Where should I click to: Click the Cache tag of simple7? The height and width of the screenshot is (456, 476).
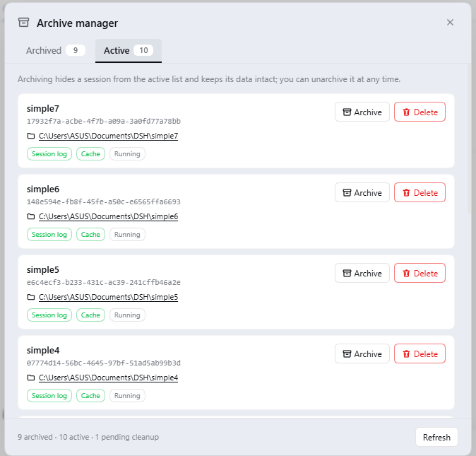click(90, 154)
